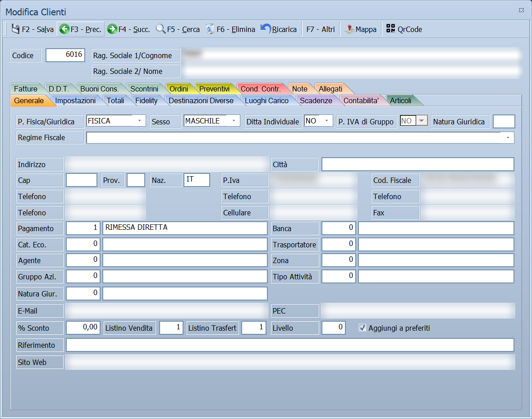Open the Sesso dropdown showing MASCHILE
The image size is (532, 419).
234,121
